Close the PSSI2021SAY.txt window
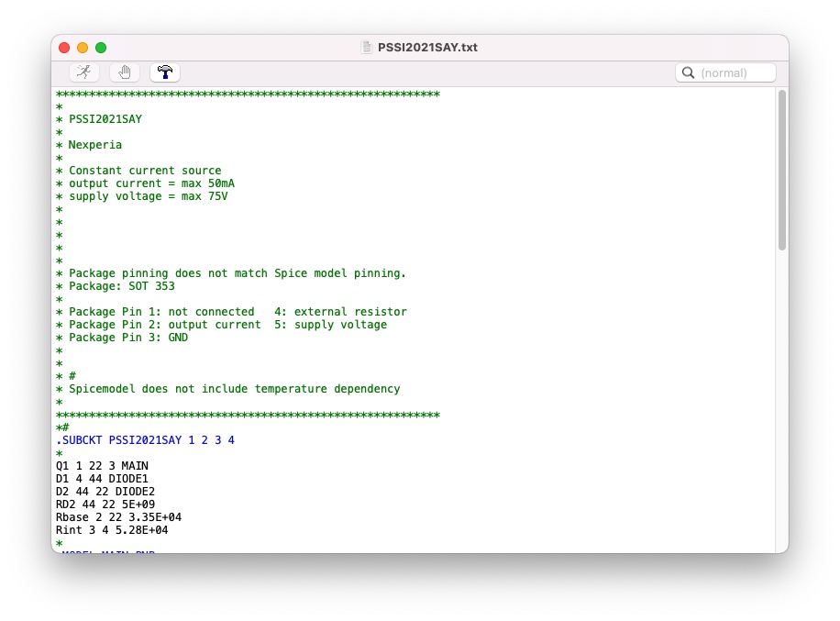The image size is (840, 621). click(x=64, y=48)
